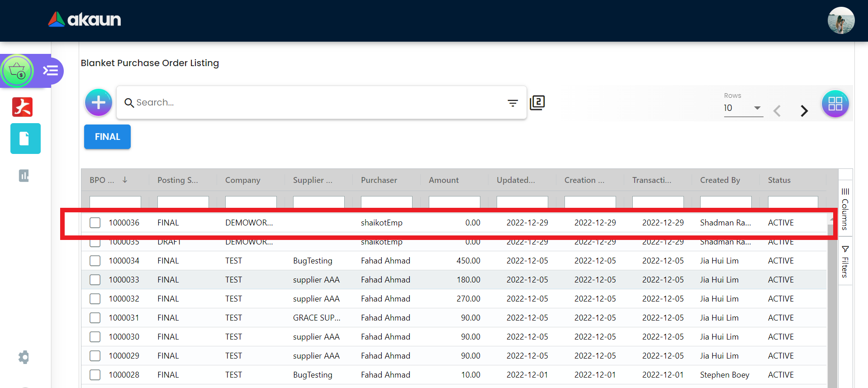Click the copy pages icon beside search

click(x=537, y=103)
